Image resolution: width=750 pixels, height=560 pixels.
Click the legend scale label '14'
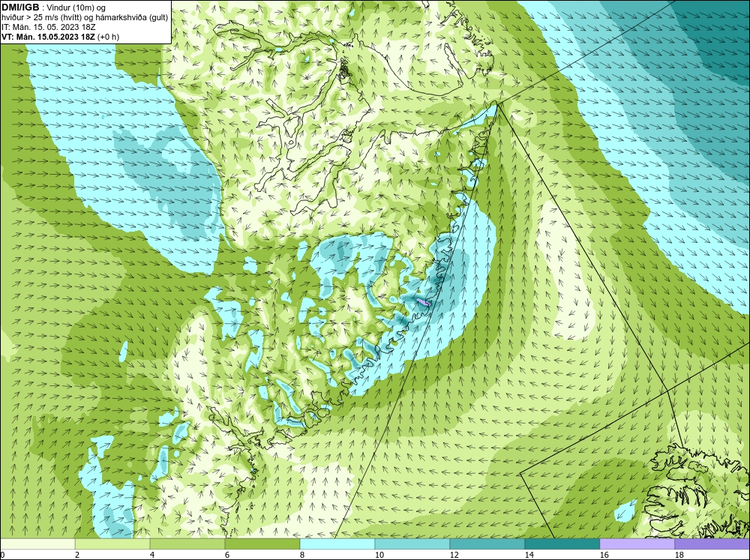(x=529, y=555)
